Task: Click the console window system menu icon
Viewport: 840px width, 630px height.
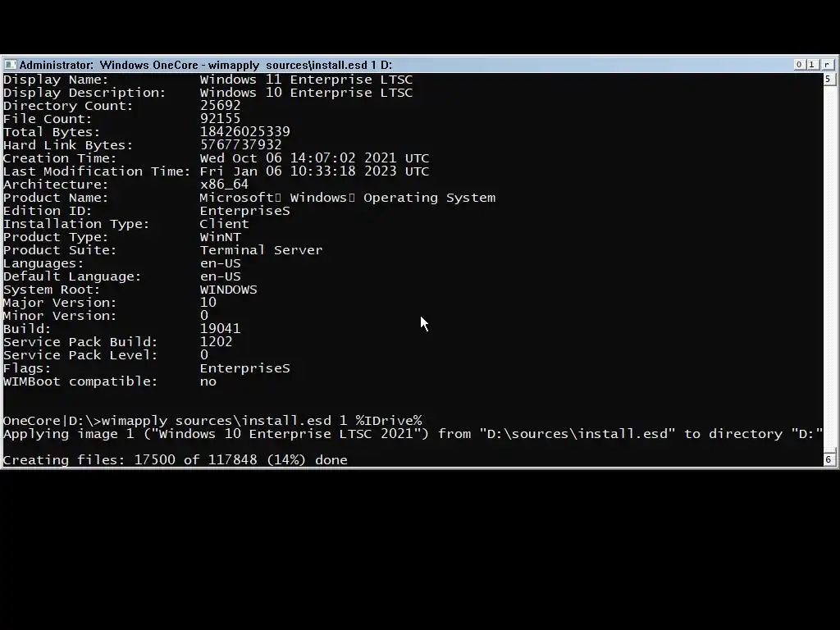Action: click(x=10, y=65)
